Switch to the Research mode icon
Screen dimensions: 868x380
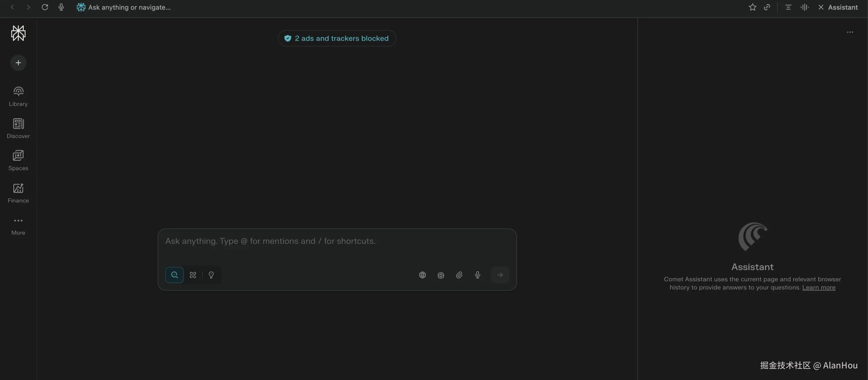(193, 275)
